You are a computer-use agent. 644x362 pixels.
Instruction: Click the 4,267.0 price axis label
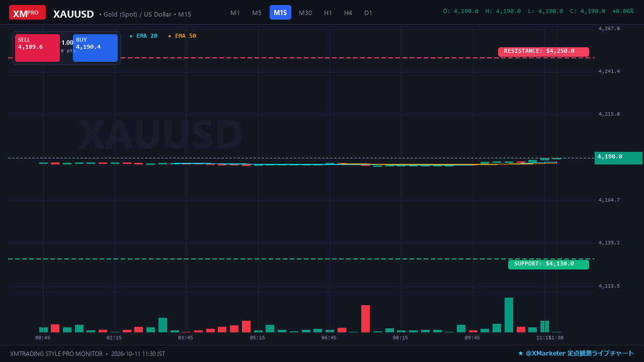pyautogui.click(x=609, y=28)
